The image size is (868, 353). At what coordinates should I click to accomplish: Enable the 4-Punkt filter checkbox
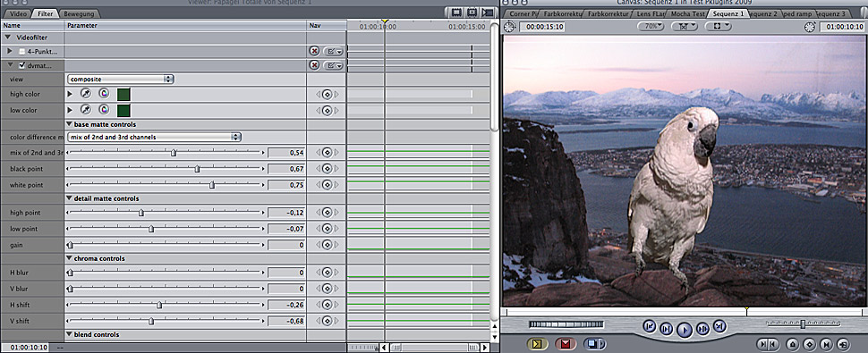(x=22, y=51)
